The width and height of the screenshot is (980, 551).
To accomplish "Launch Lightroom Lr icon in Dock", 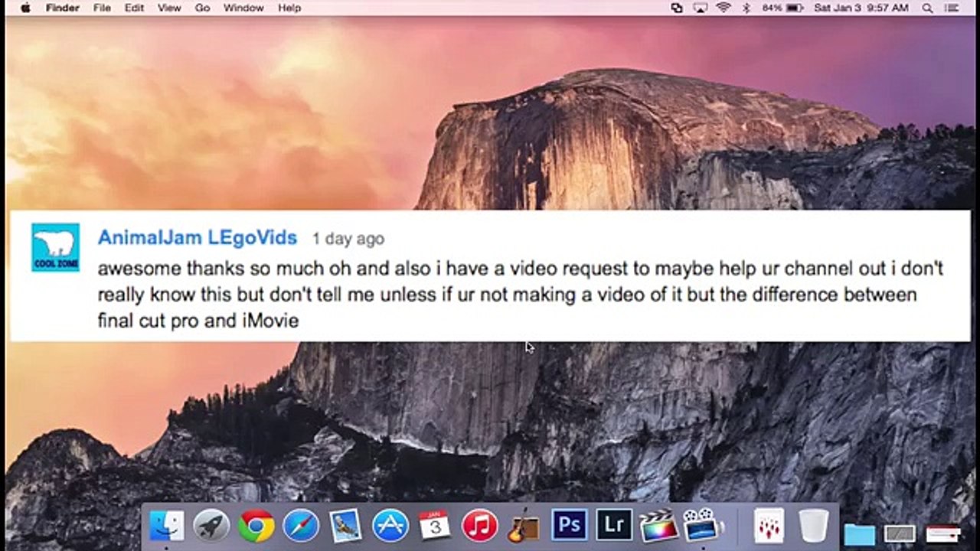I will click(x=614, y=526).
